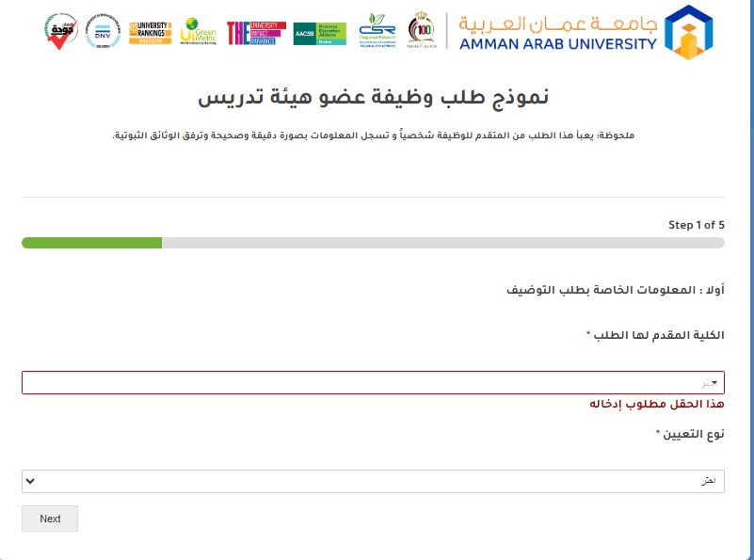The width and height of the screenshot is (754, 560).
Task: Click the CSR Regional Network logo
Action: pos(377,33)
